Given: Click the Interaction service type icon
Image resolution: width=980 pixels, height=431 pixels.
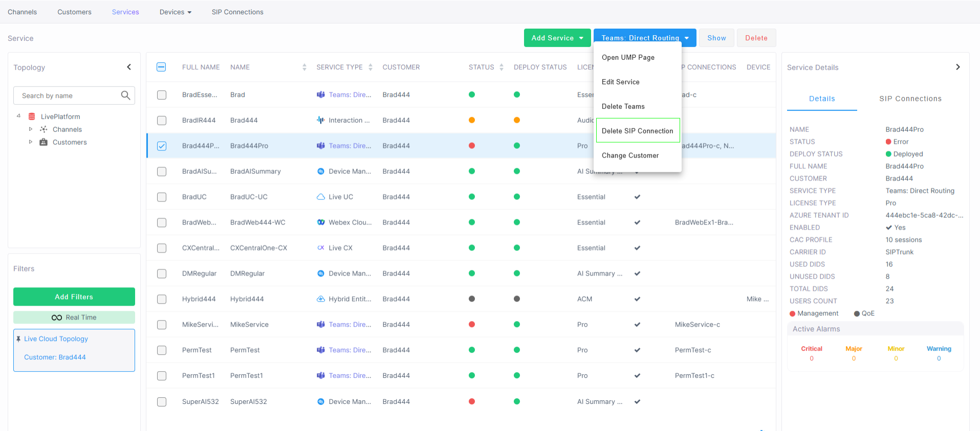Looking at the screenshot, I should 321,120.
